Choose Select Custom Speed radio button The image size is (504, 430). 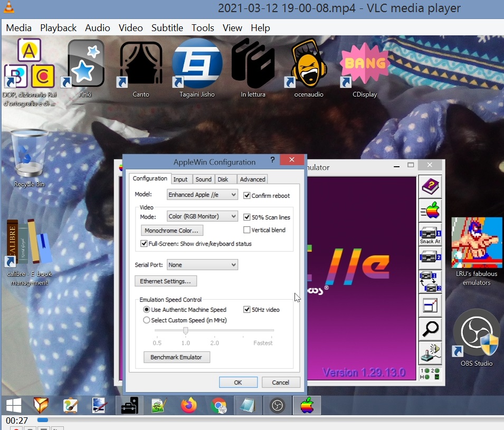pyautogui.click(x=147, y=320)
